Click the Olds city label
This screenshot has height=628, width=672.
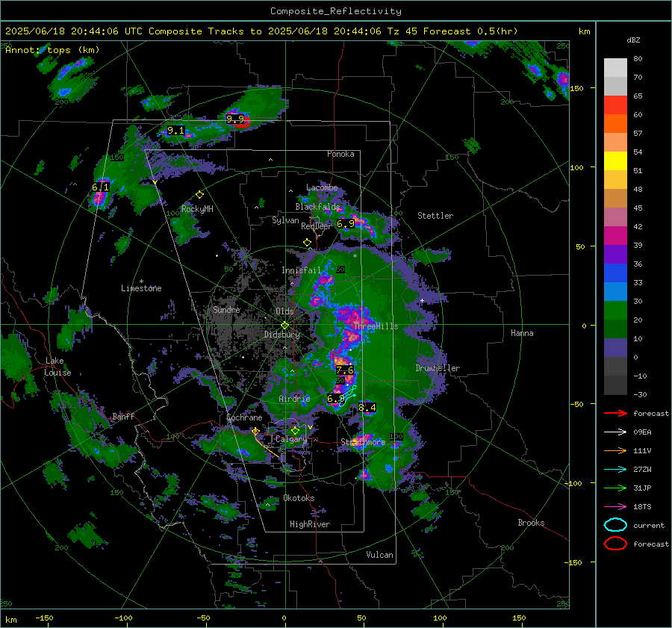[284, 311]
